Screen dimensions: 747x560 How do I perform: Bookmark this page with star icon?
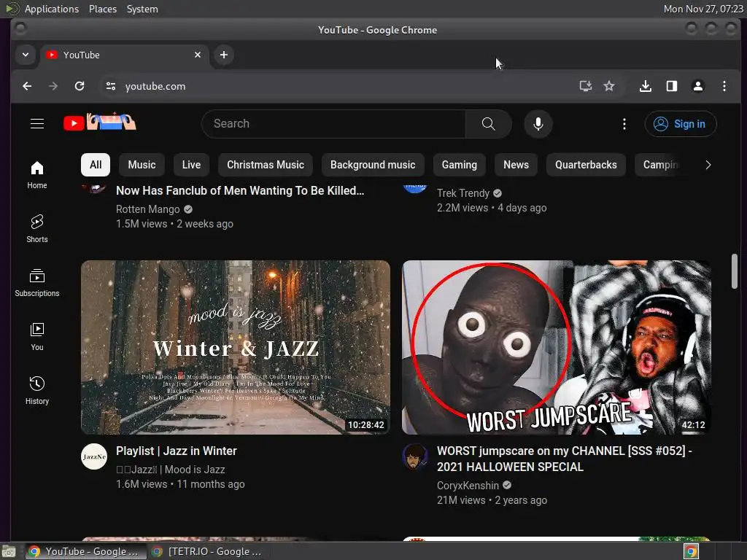coord(609,86)
